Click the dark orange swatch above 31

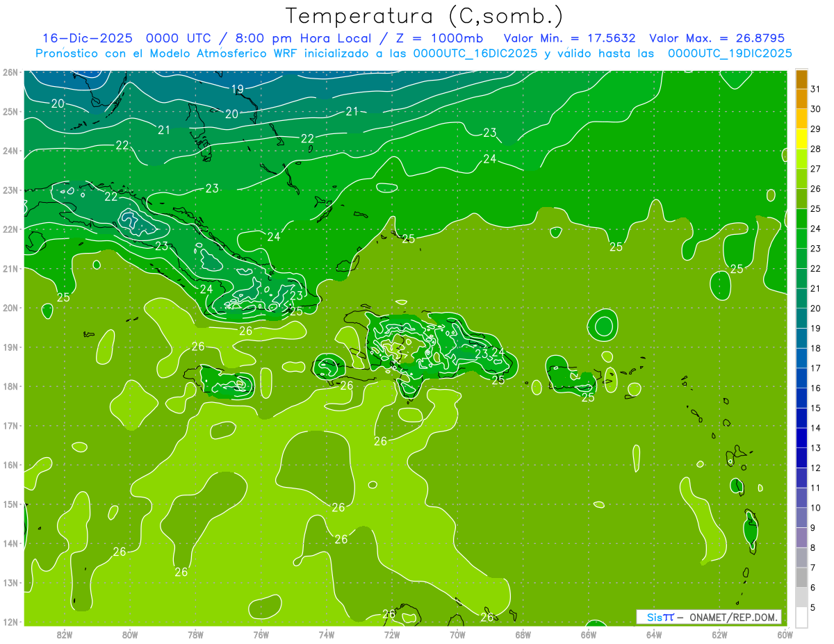click(801, 80)
